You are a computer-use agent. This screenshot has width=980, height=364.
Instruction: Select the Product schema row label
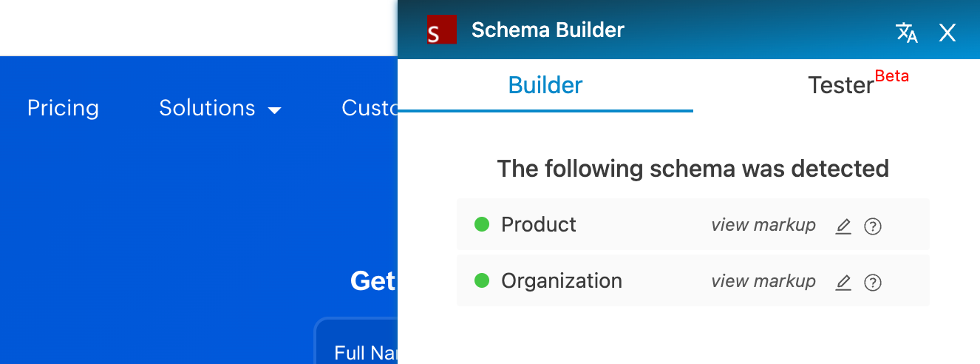539,224
